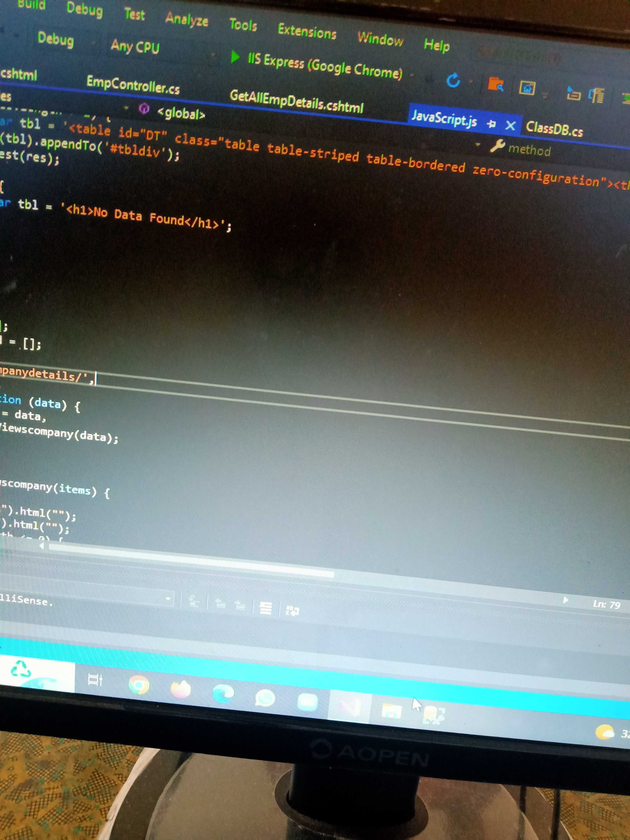
Task: Open the Extensions menu
Action: point(307,31)
